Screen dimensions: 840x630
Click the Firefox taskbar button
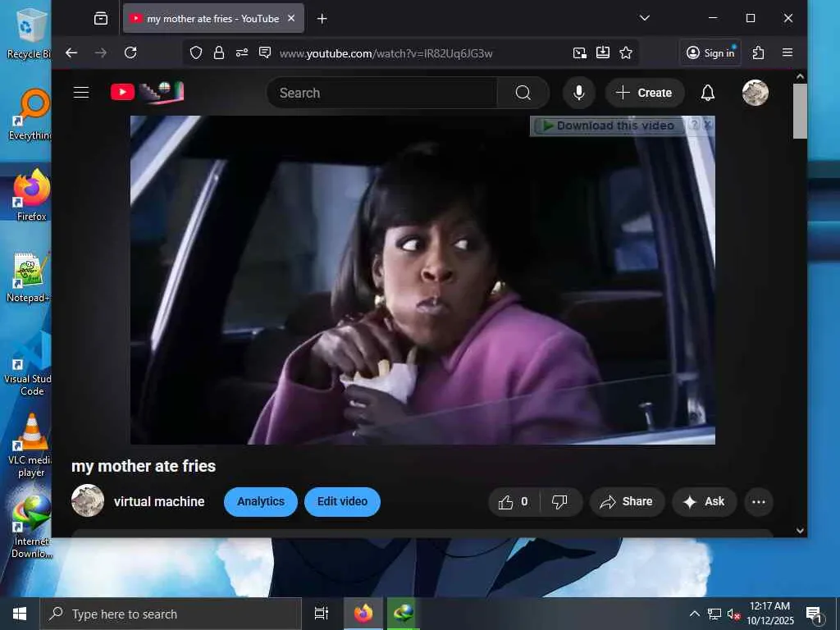click(363, 614)
